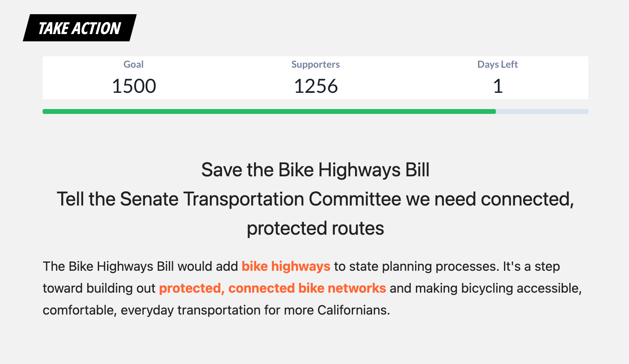This screenshot has width=629, height=364.
Task: Open the bike highways link
Action: [286, 266]
